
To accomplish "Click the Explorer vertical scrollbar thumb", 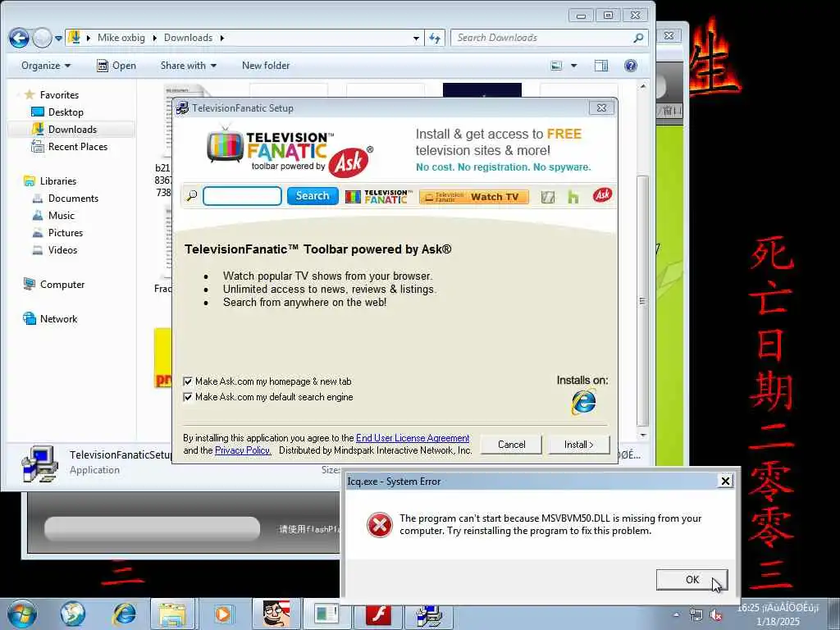I will (x=643, y=300).
